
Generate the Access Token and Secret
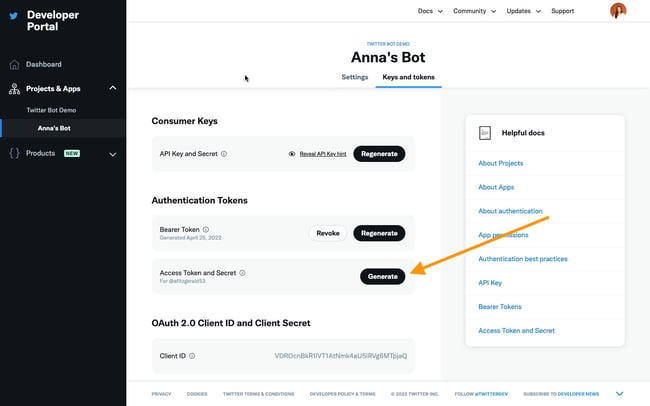tap(382, 276)
